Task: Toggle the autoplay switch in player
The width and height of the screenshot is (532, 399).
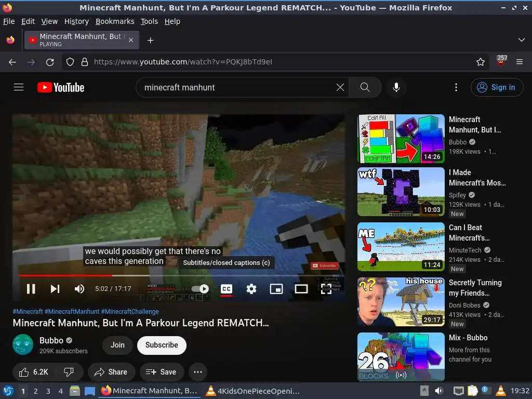Action: [200, 289]
